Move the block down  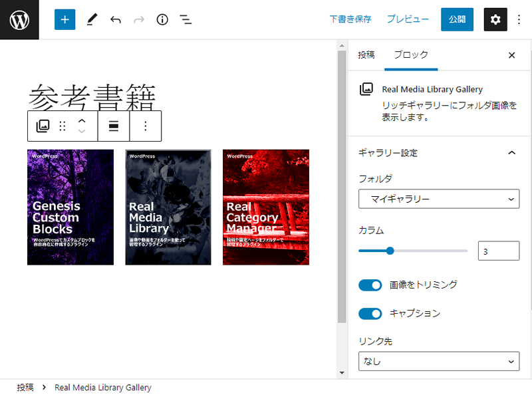[82, 131]
